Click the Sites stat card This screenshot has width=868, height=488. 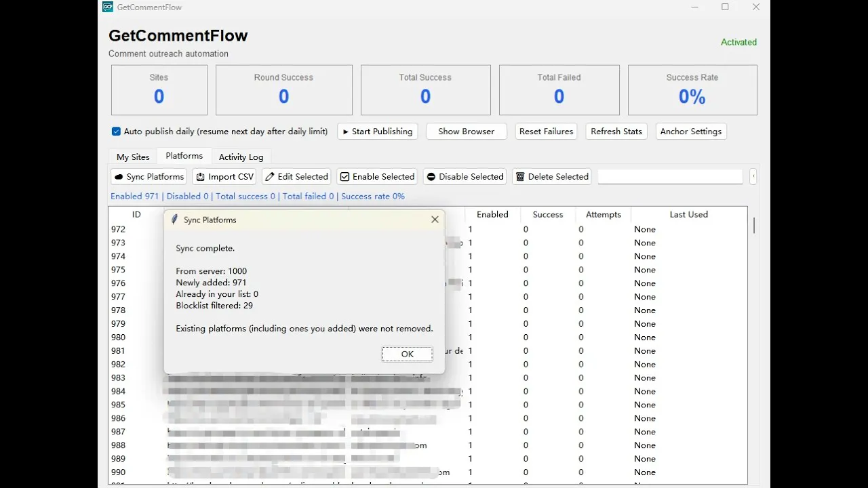(x=159, y=90)
